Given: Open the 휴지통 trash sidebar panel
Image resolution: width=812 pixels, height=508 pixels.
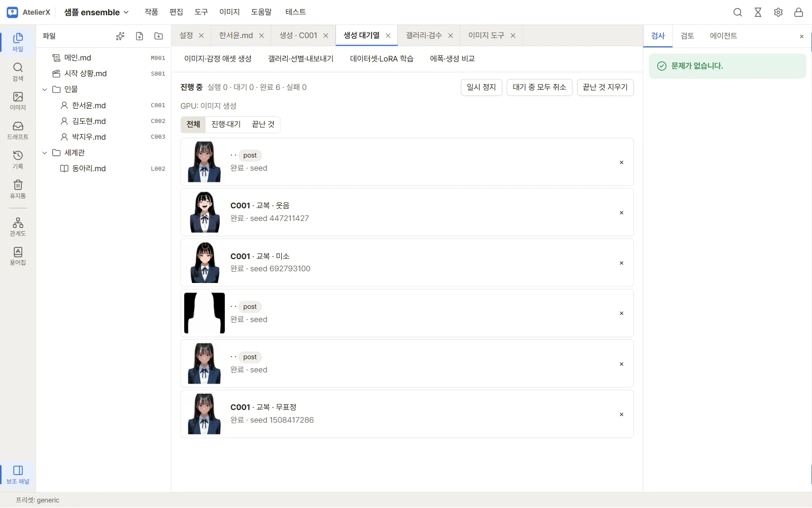Looking at the screenshot, I should point(18,189).
